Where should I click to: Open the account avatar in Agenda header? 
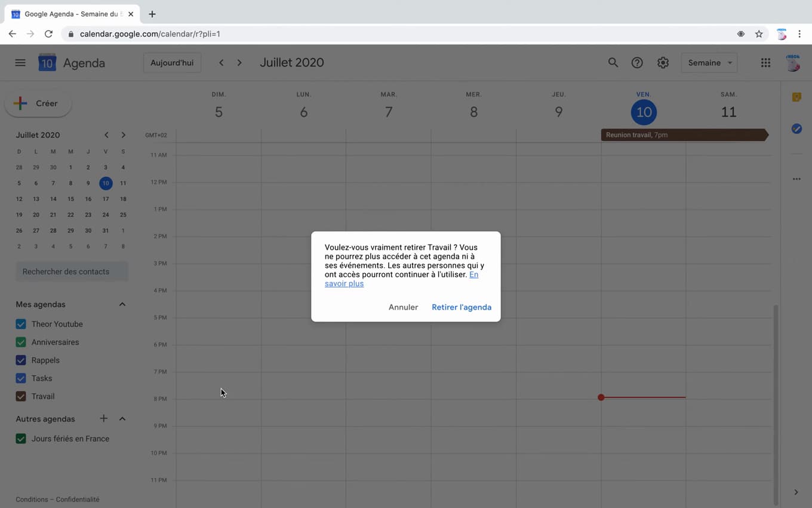click(x=793, y=63)
